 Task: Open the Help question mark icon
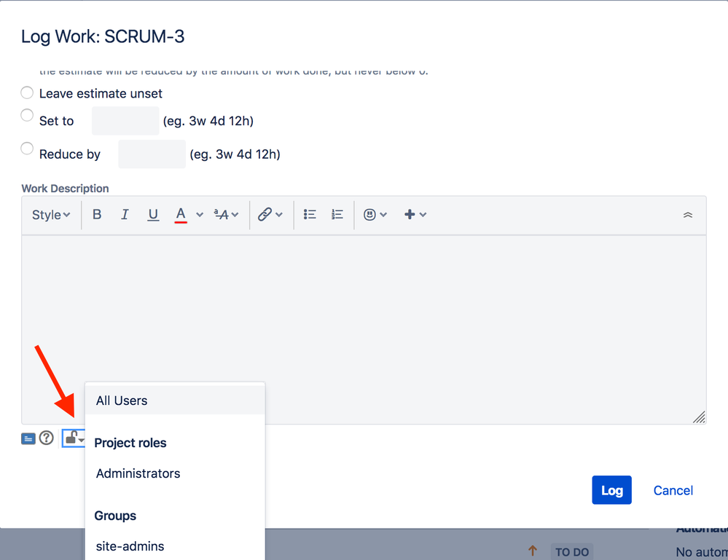click(46, 438)
